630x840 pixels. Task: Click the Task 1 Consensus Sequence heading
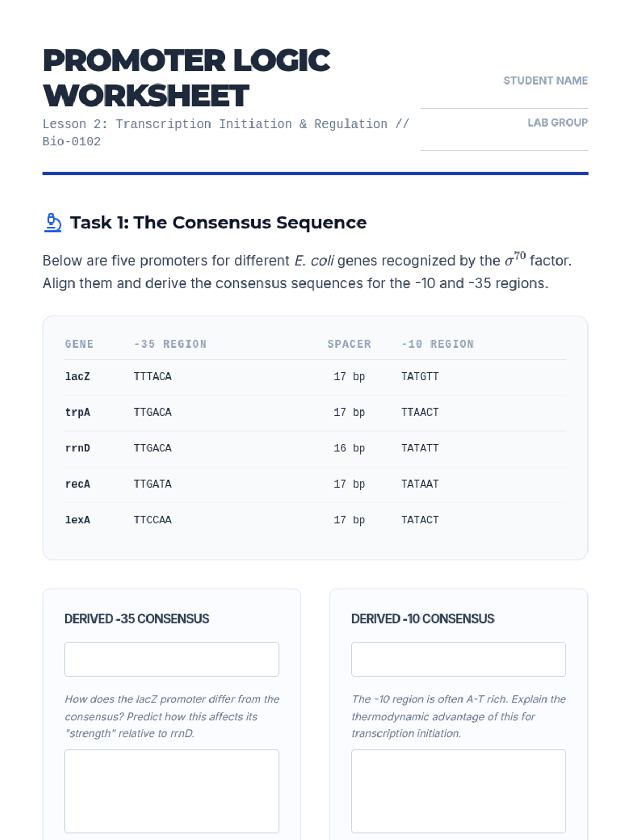point(218,223)
